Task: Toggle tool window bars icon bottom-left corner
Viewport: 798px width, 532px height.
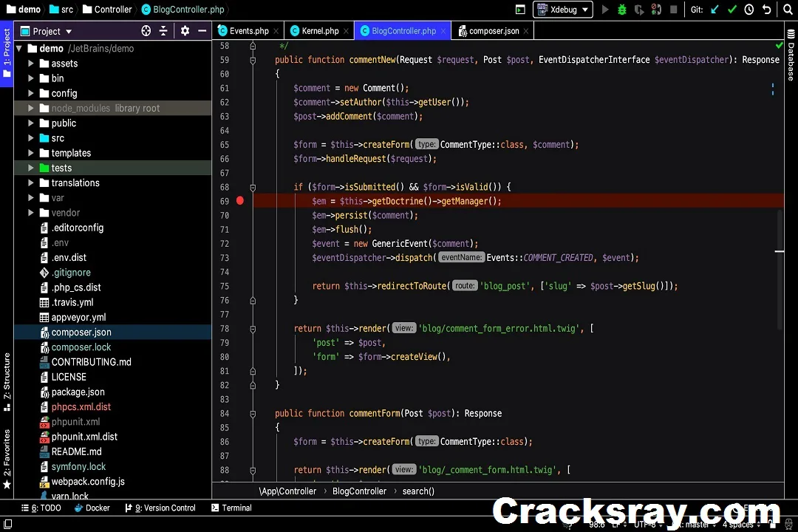Action: (7, 523)
